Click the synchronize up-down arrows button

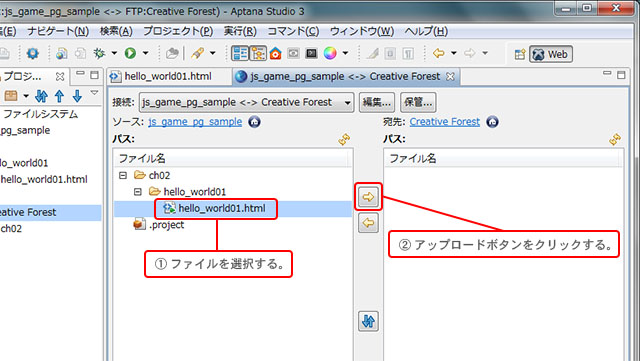pyautogui.click(x=368, y=321)
